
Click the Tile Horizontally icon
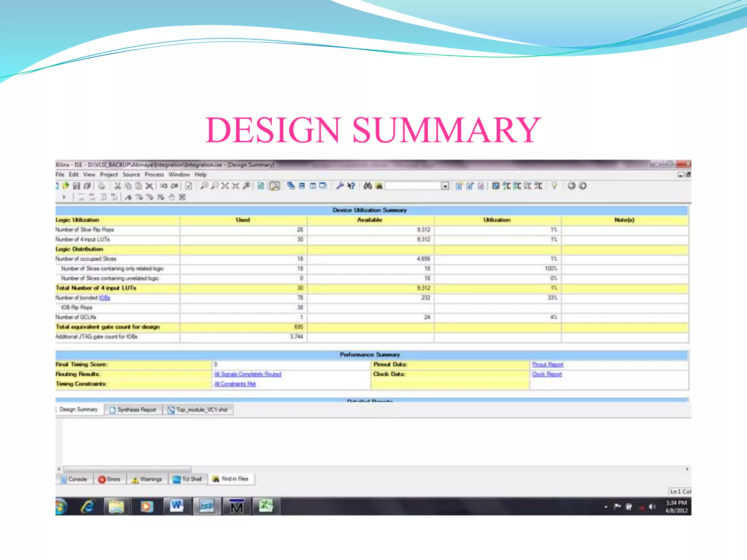tap(302, 186)
